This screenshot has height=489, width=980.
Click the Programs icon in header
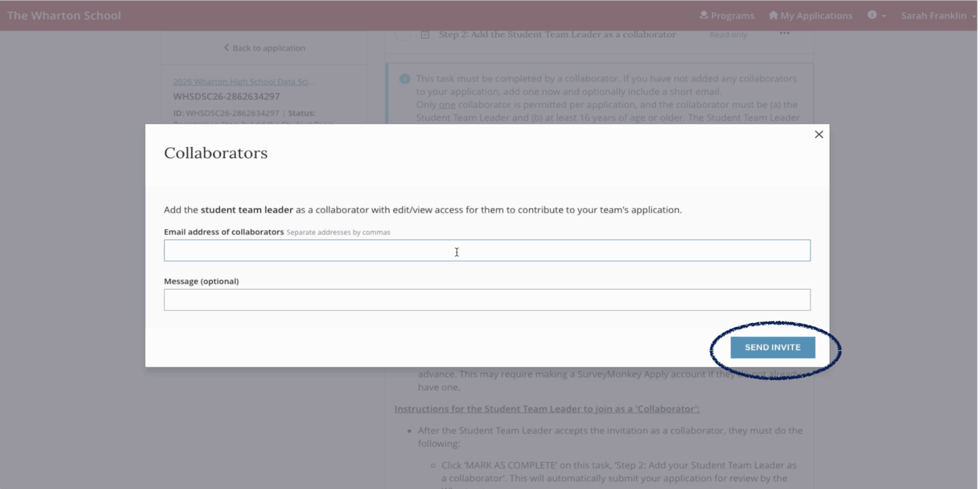(703, 15)
